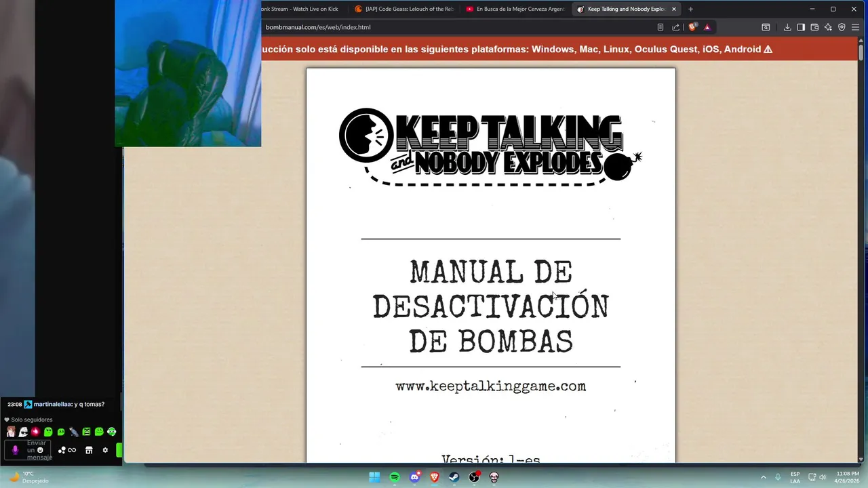Click the martinalellaa username in chat
This screenshot has height=488, width=868.
point(53,404)
